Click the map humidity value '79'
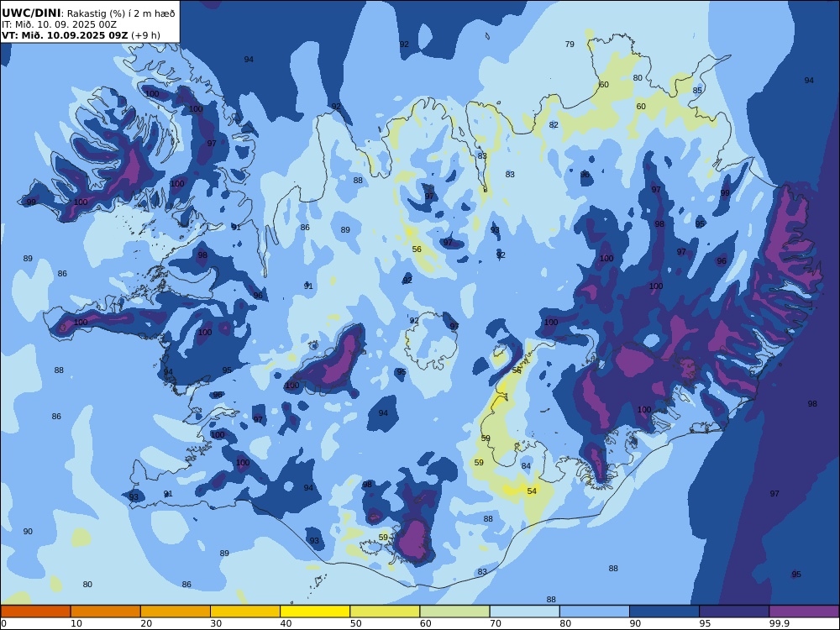The height and width of the screenshot is (630, 840). point(570,45)
